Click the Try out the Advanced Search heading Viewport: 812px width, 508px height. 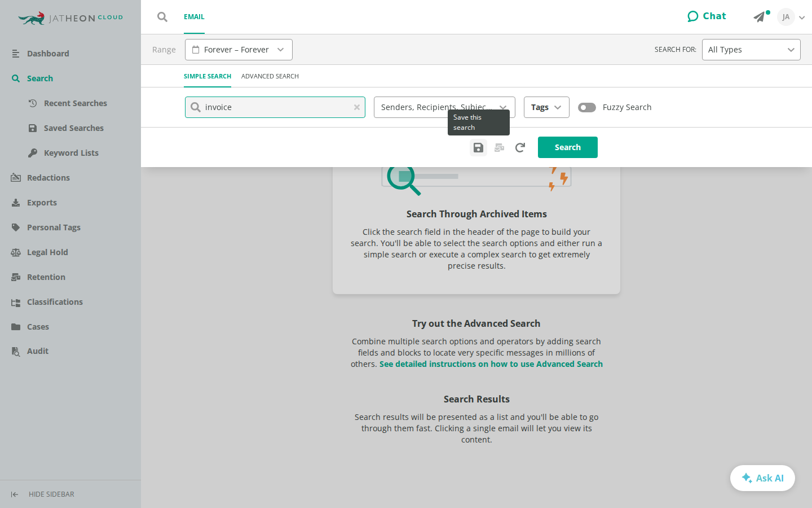[x=476, y=323]
